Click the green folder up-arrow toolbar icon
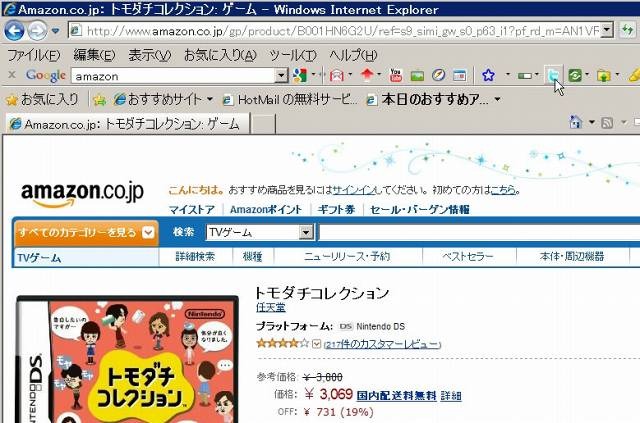Screen dimensions: 640x423 [604, 76]
